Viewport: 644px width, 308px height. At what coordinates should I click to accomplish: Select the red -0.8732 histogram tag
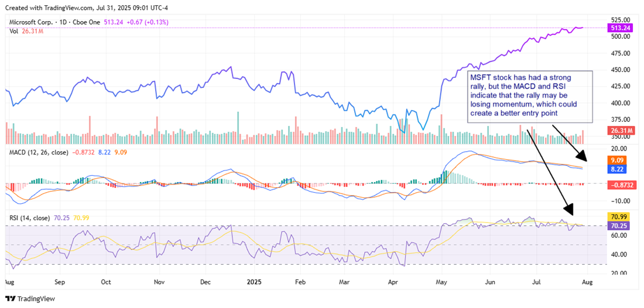point(623,184)
